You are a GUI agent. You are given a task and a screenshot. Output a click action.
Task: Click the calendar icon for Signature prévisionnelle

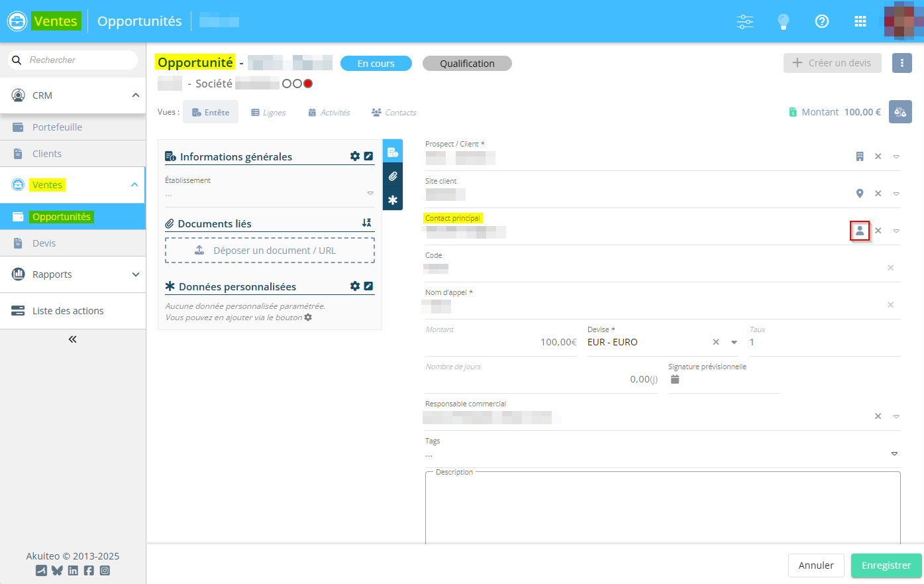coord(675,379)
